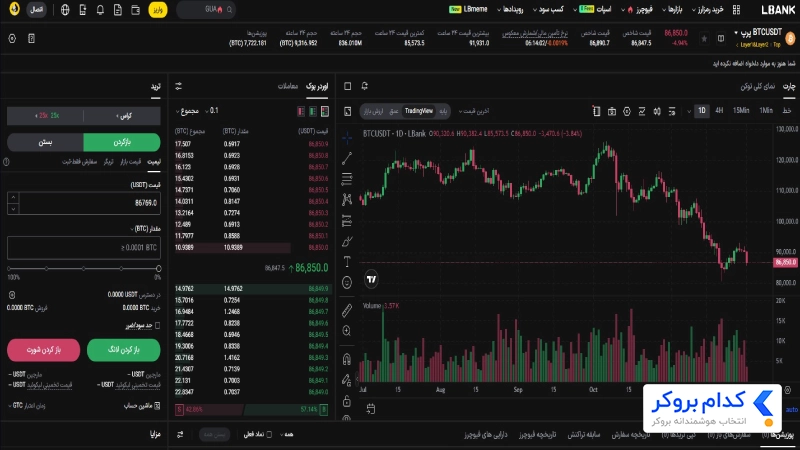The height and width of the screenshot is (450, 800).
Task: Click the yellow Deposit (واریز) button
Action: point(158,10)
